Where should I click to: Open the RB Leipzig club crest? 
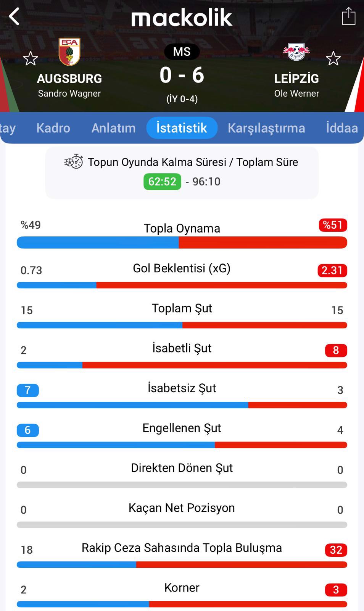[x=296, y=52]
